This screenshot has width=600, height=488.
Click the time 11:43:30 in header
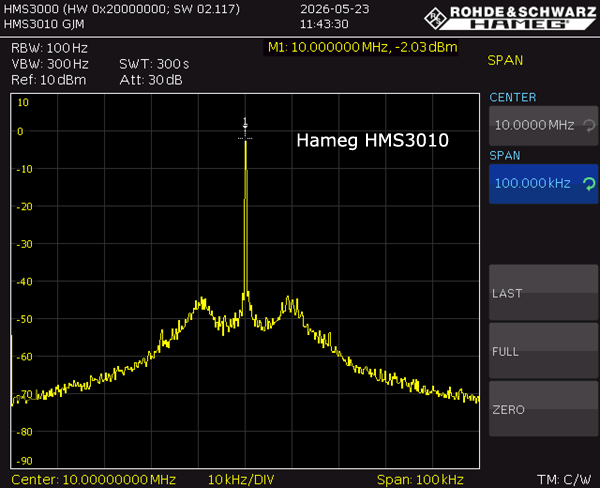click(x=324, y=24)
